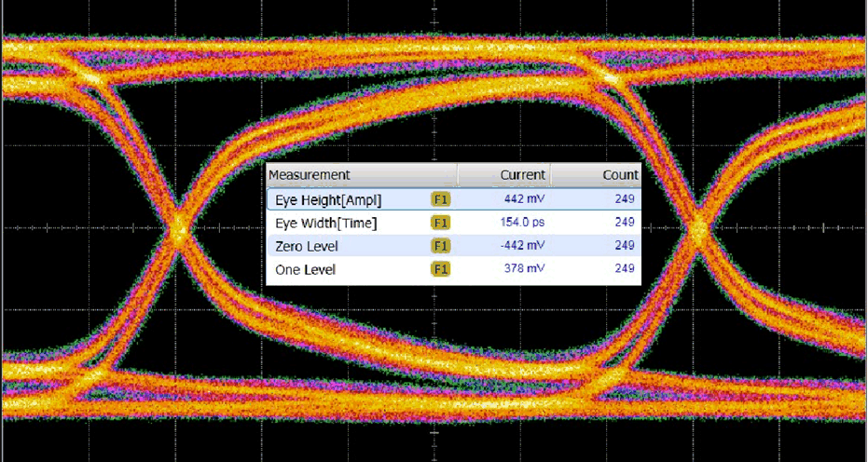This screenshot has height=462, width=868.
Task: Click the count 249 in Eye Height row
Action: [x=625, y=199]
